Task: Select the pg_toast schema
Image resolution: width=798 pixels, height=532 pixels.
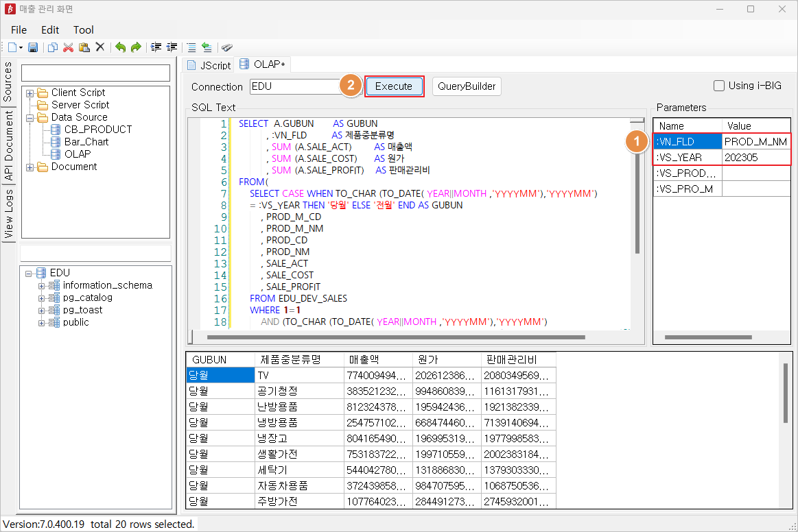Action: 82,310
